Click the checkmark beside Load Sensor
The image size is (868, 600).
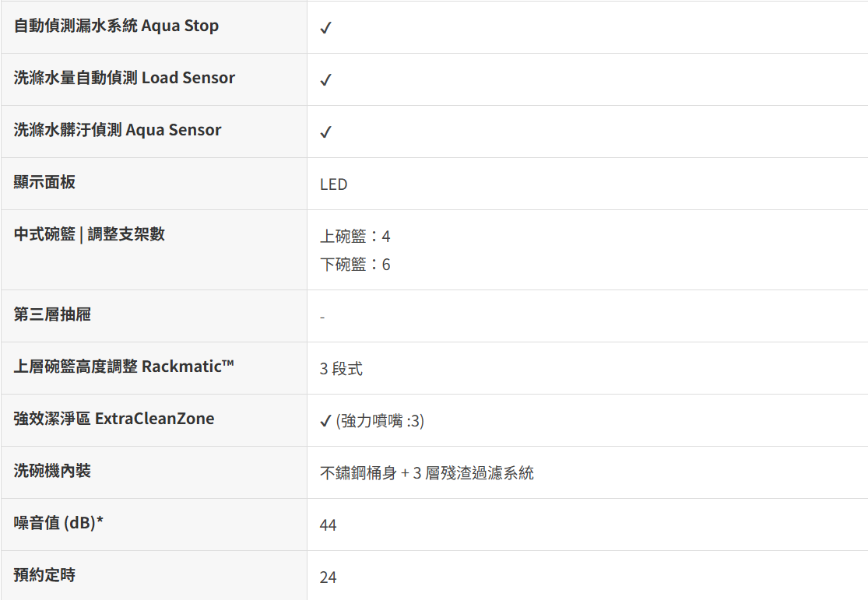coord(326,80)
